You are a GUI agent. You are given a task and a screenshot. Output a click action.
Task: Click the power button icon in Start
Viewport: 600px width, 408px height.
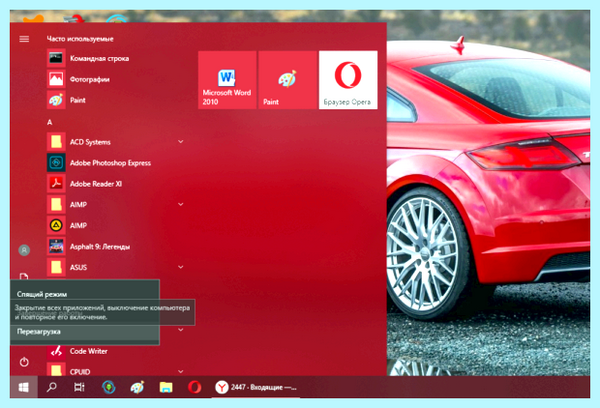(24, 362)
